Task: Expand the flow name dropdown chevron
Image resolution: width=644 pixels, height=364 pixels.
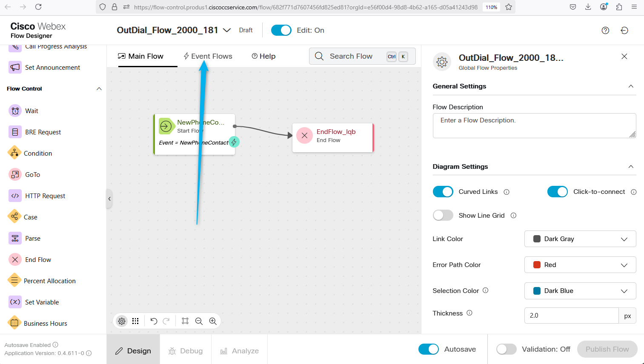Action: coord(227,30)
